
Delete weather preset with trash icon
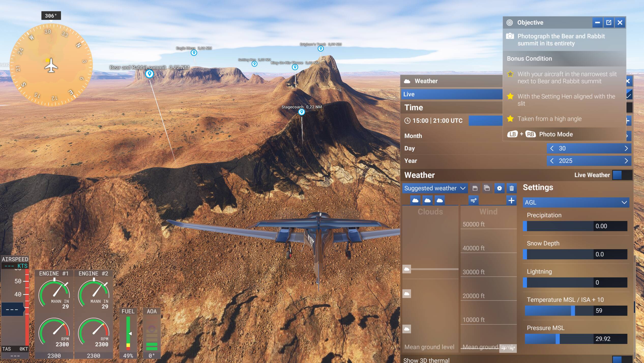point(511,188)
